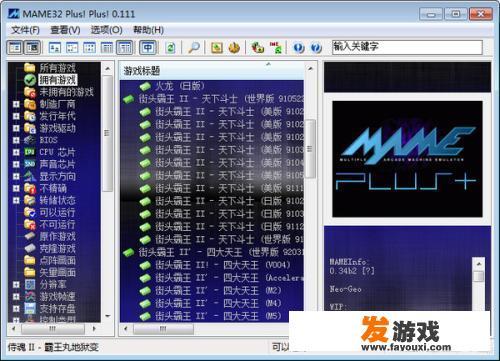Click the yellow picture toolbar icon
The image size is (500, 361).
click(x=217, y=48)
